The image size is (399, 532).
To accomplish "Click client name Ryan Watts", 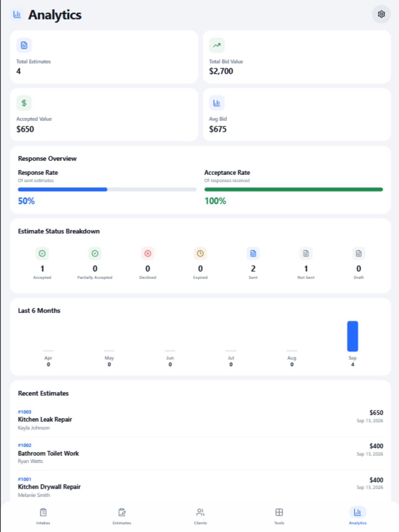I will (x=30, y=461).
